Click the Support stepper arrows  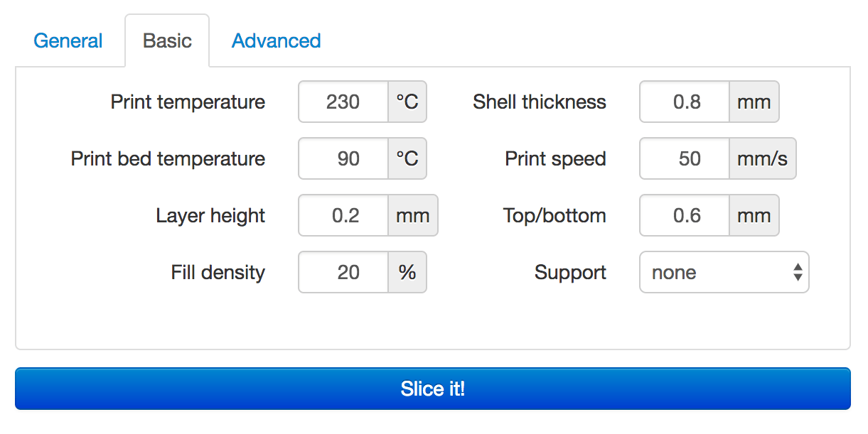pyautogui.click(x=799, y=272)
